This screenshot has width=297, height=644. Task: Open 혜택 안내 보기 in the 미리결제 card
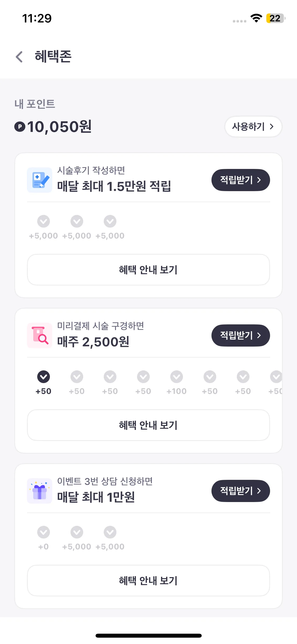(148, 425)
